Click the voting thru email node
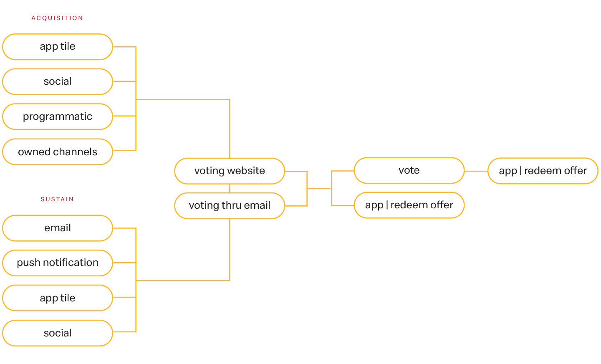601x364 pixels. [x=230, y=205]
